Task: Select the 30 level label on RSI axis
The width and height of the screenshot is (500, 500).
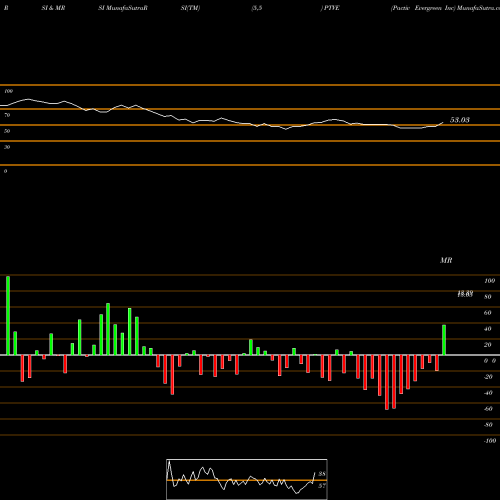Action: (7, 147)
